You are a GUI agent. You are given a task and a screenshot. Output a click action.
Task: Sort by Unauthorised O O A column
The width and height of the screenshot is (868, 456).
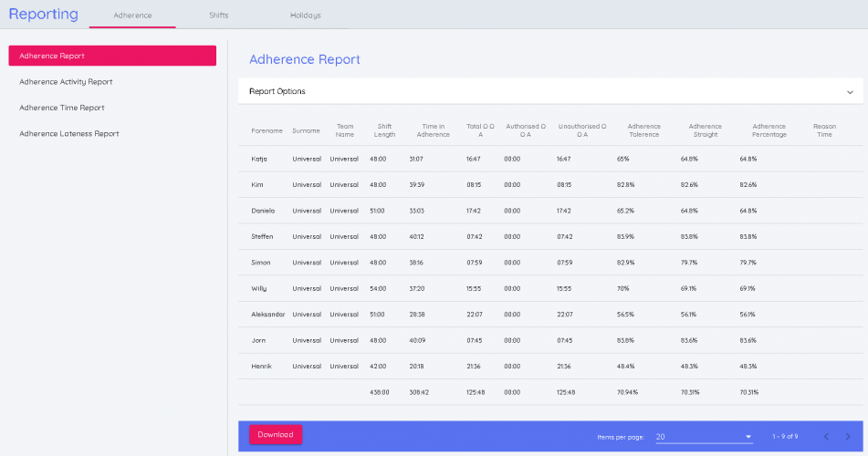coord(572,131)
